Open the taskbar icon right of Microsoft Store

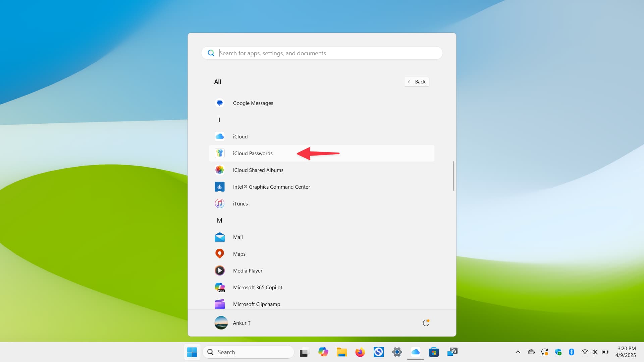point(452,352)
